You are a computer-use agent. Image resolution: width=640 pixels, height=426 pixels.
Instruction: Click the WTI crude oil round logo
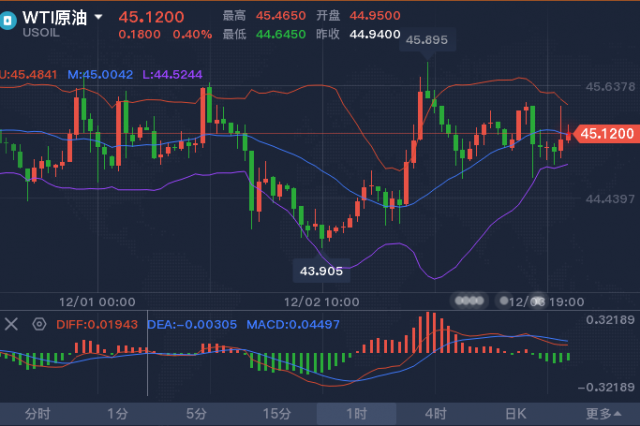7,20
